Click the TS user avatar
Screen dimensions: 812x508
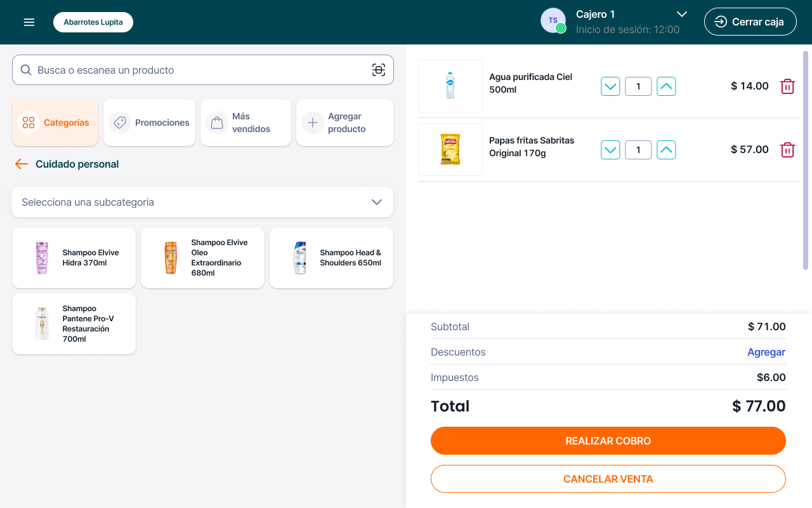point(553,21)
